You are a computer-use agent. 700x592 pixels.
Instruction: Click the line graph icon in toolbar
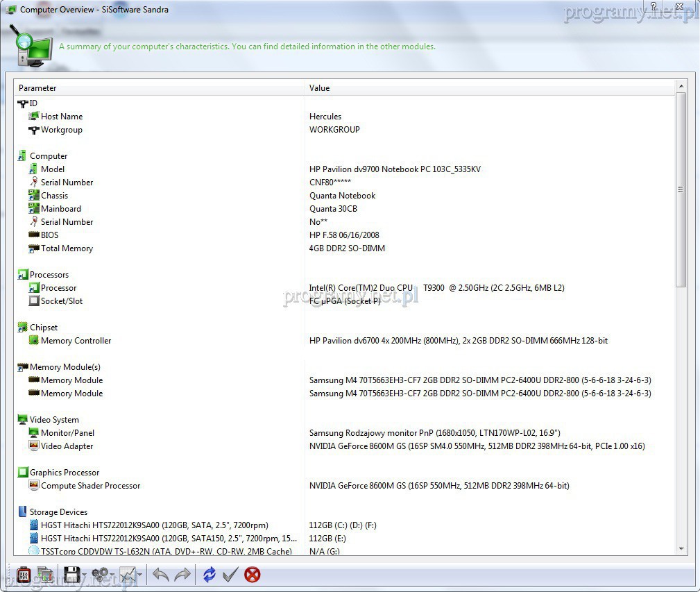[128, 575]
